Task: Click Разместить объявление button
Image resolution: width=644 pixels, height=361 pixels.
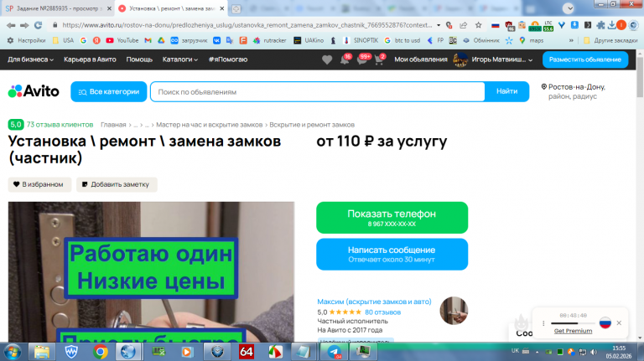Action: pos(584,59)
